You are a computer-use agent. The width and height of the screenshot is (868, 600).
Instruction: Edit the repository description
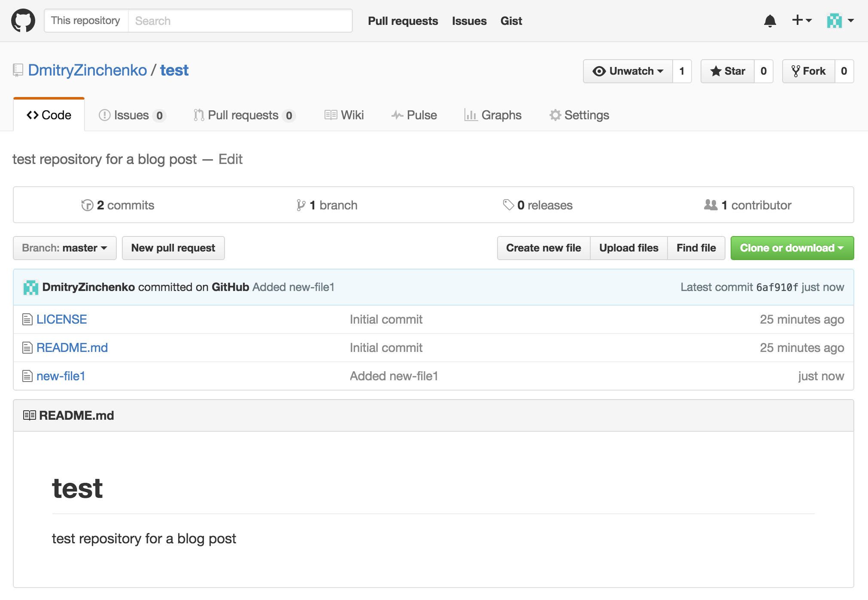(x=231, y=159)
